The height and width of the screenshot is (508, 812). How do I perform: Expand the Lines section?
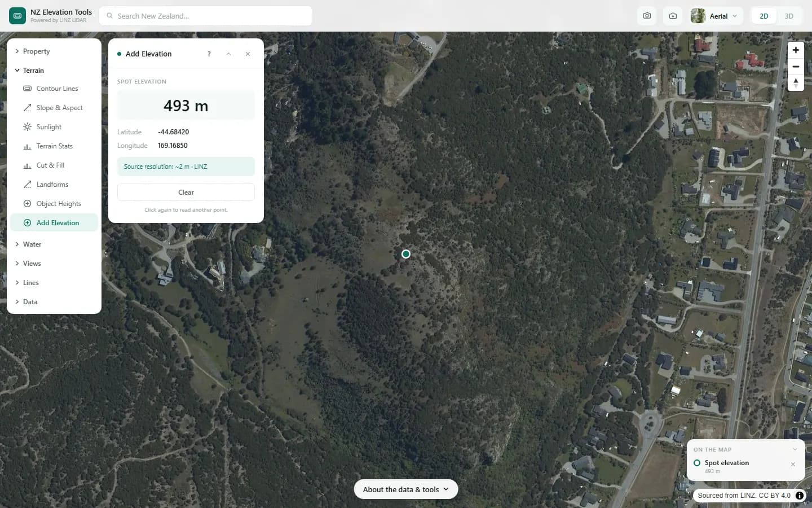click(54, 283)
